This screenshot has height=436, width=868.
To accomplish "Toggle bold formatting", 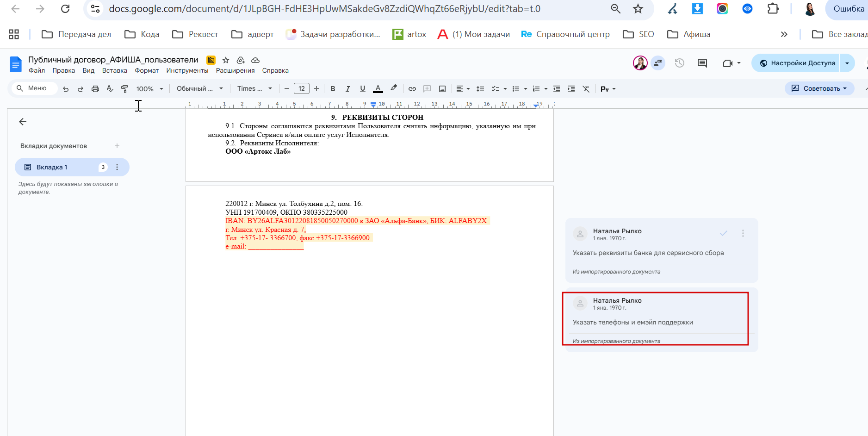I will 333,89.
